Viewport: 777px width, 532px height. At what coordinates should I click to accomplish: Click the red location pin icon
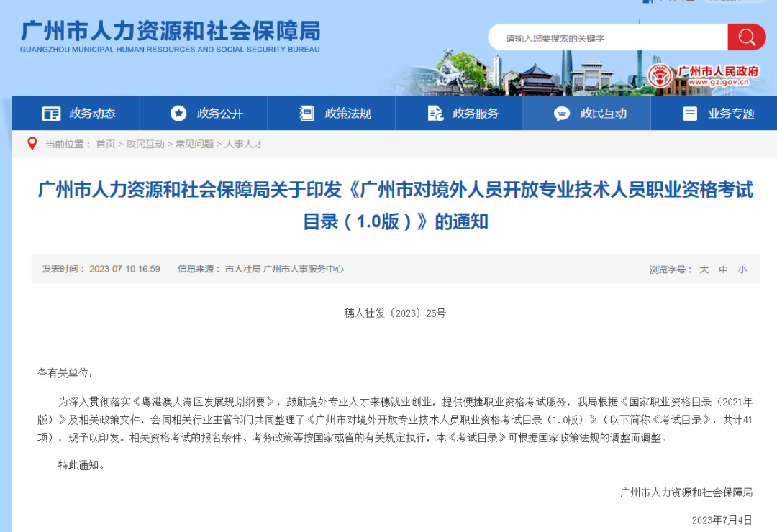coord(32,144)
